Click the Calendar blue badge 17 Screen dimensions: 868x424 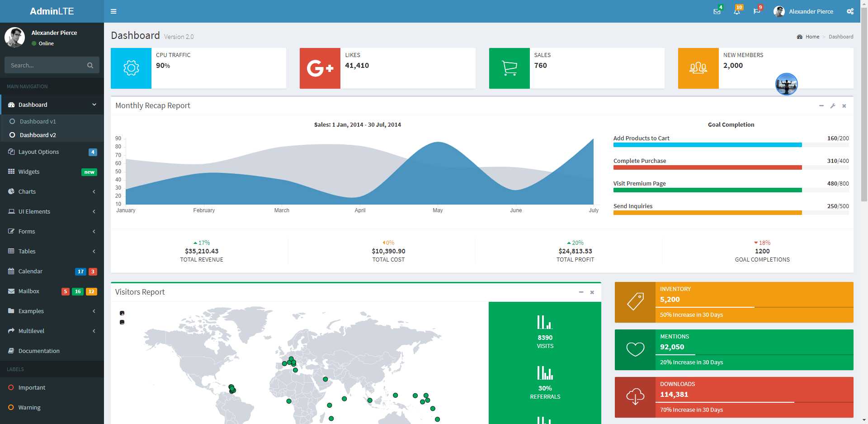80,272
